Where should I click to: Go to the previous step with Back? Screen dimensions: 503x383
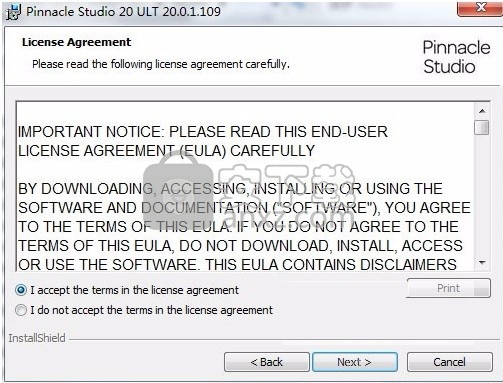267,362
